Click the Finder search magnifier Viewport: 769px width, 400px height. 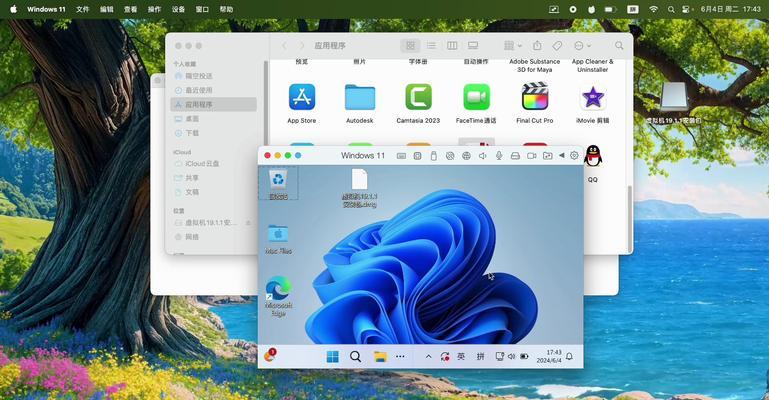pos(619,46)
